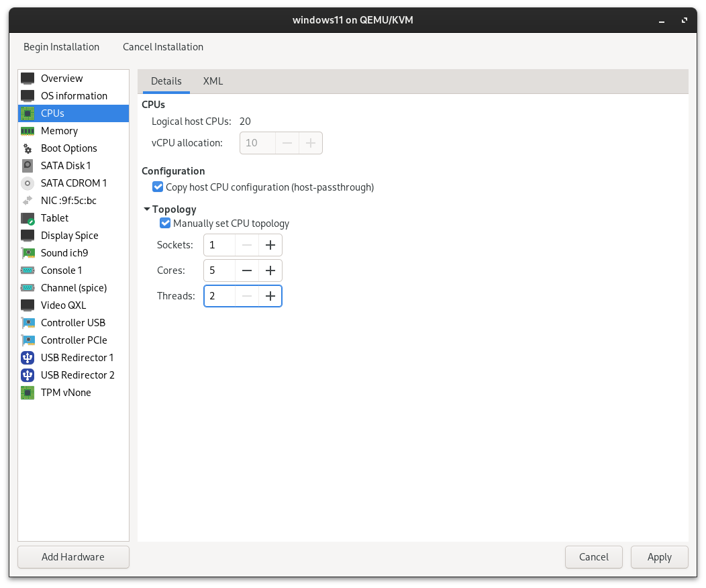Screen dimensions: 706x588
Task: Open OS information page
Action: (x=73, y=96)
